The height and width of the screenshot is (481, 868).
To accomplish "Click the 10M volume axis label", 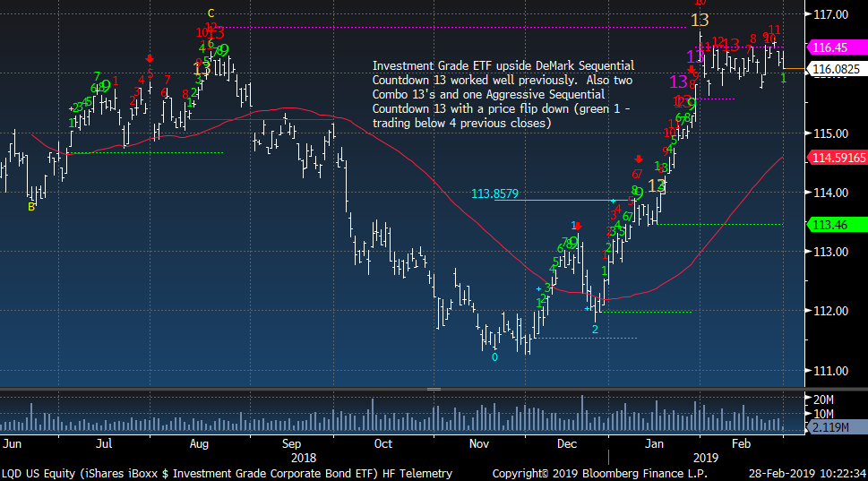I will tap(823, 414).
